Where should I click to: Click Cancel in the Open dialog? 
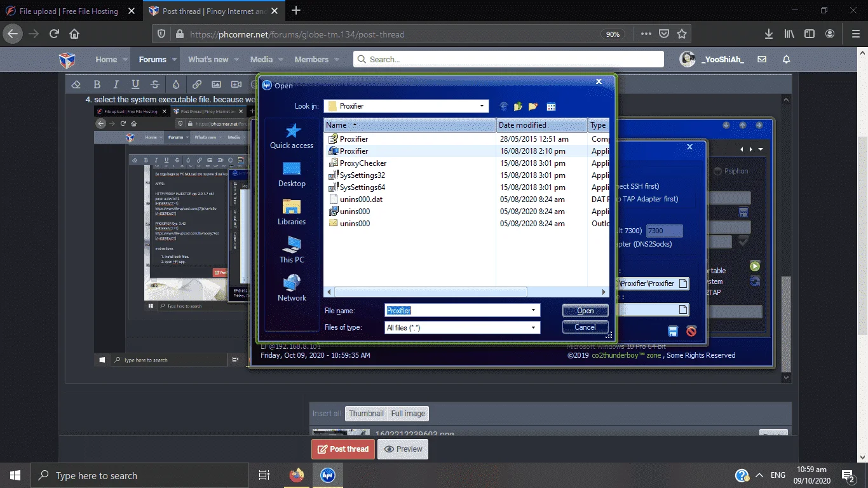point(585,327)
